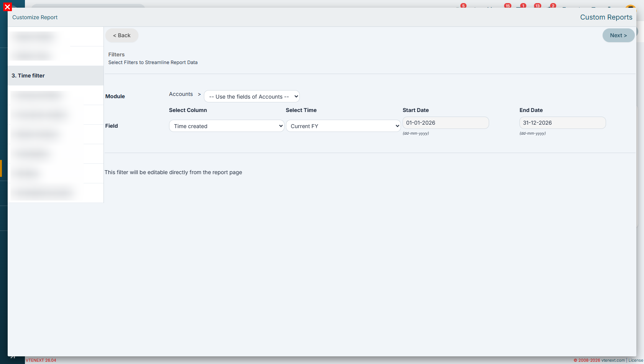Open the Select Time dropdown showing Current FY
This screenshot has width=644, height=364.
tap(343, 126)
